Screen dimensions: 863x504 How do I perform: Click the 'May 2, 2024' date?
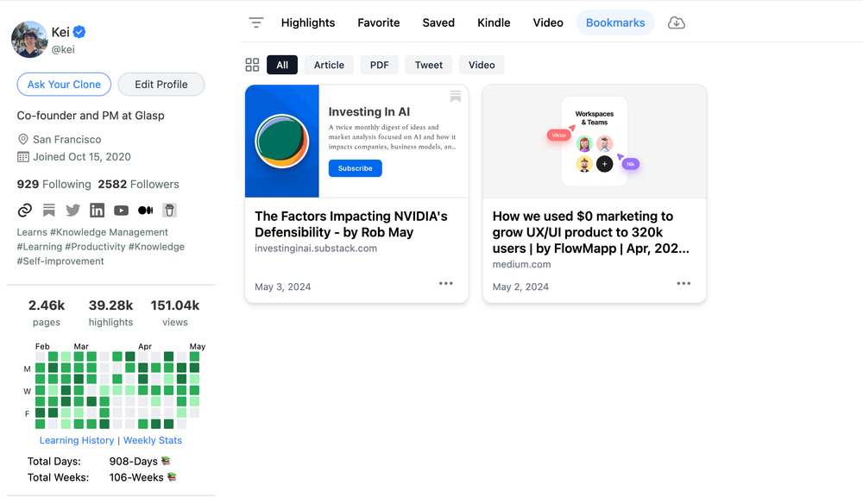tap(520, 287)
